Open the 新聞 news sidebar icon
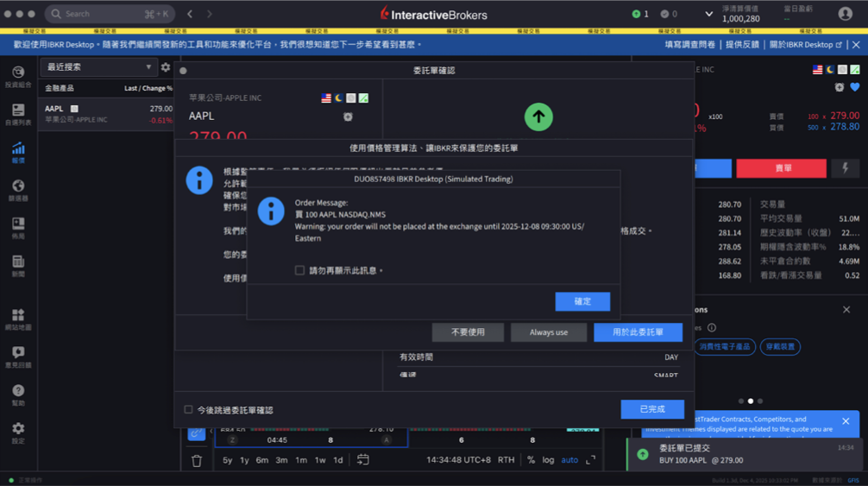868x486 pixels. tap(18, 266)
